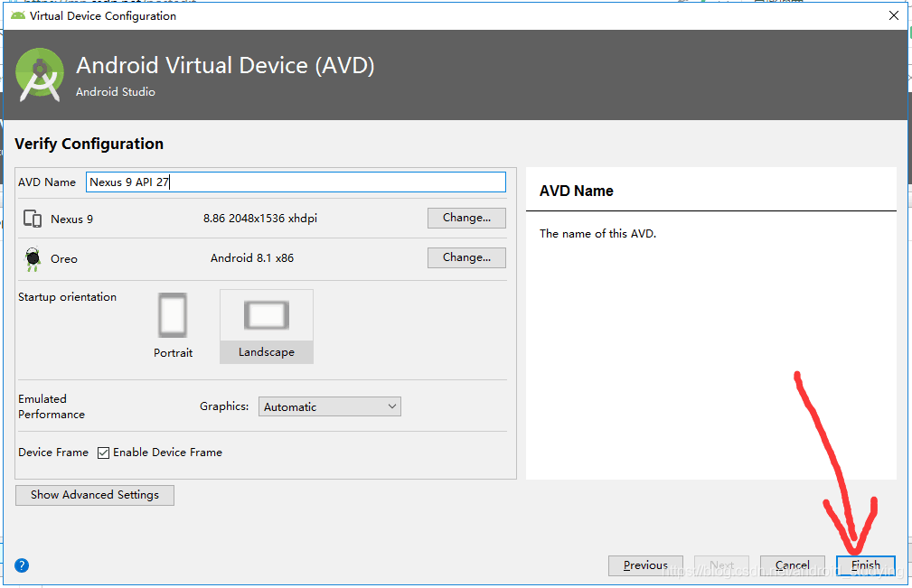Screen dimensions: 912x588
Task: Click the Verify Configuration heading
Action: tap(89, 145)
